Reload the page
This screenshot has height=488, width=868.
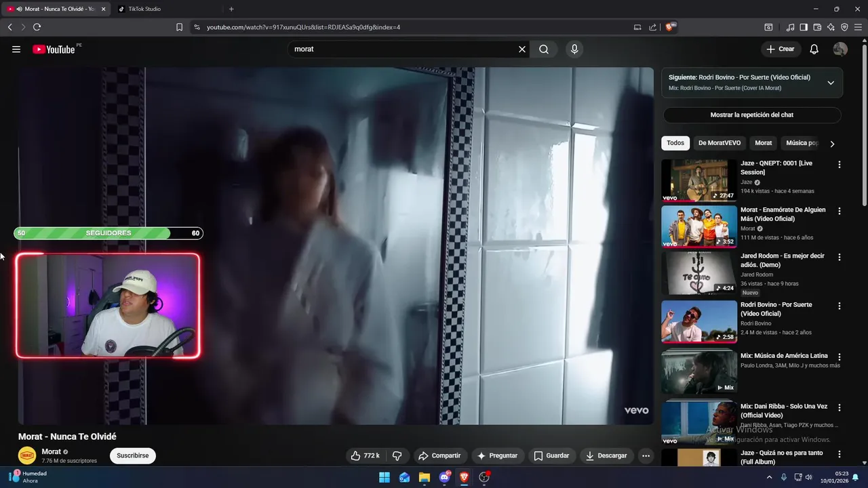[x=37, y=27]
